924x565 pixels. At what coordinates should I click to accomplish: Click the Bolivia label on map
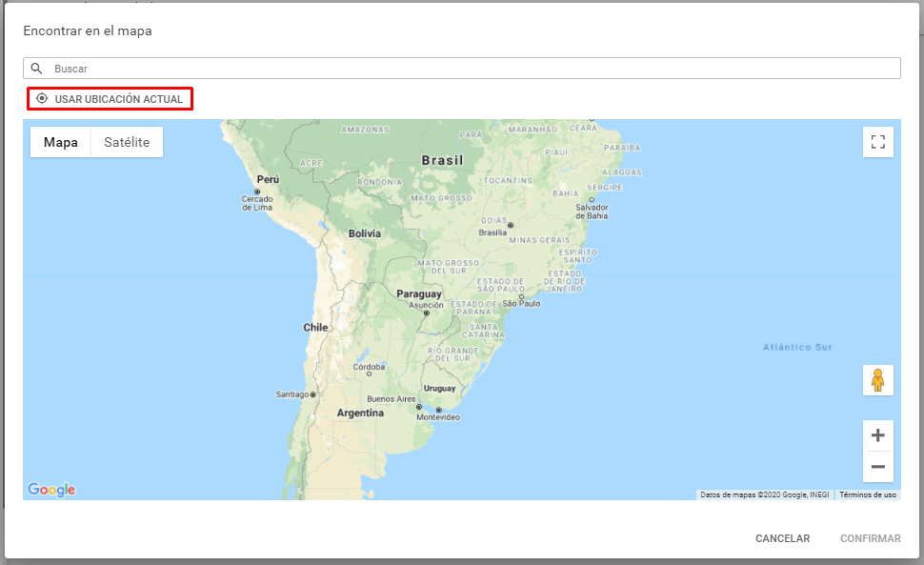coord(364,233)
